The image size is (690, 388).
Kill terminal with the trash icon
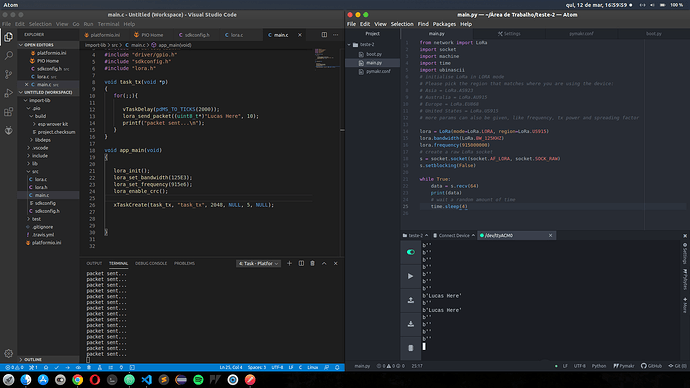(x=312, y=263)
